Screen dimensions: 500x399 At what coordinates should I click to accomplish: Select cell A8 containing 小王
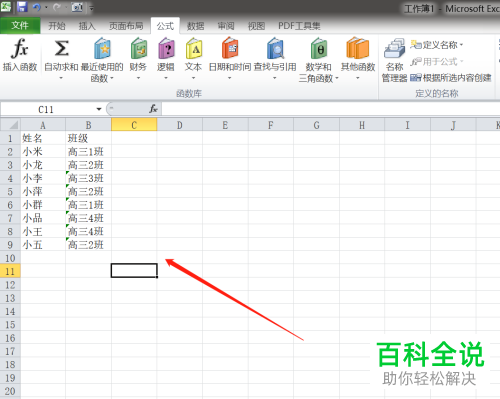tap(43, 231)
